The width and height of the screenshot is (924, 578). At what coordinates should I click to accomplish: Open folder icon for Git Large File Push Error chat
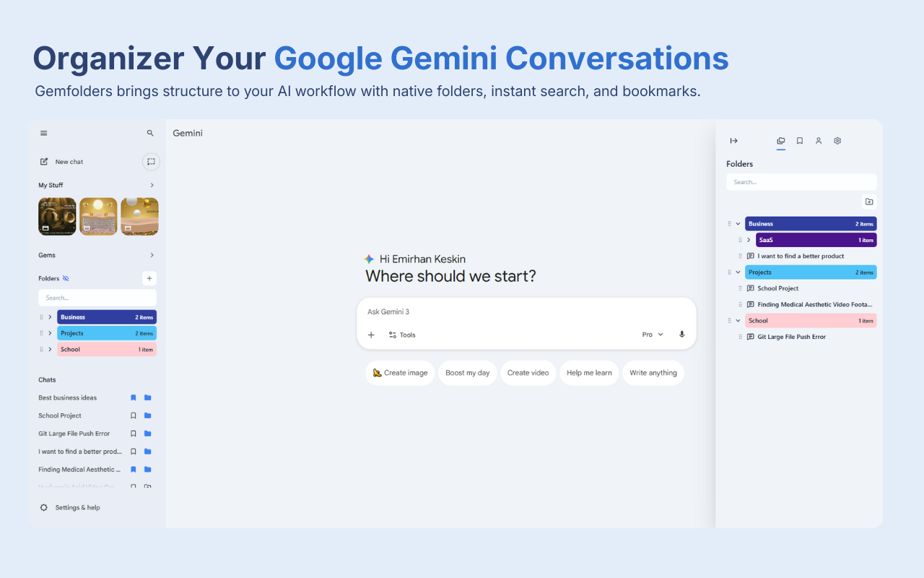coord(147,433)
